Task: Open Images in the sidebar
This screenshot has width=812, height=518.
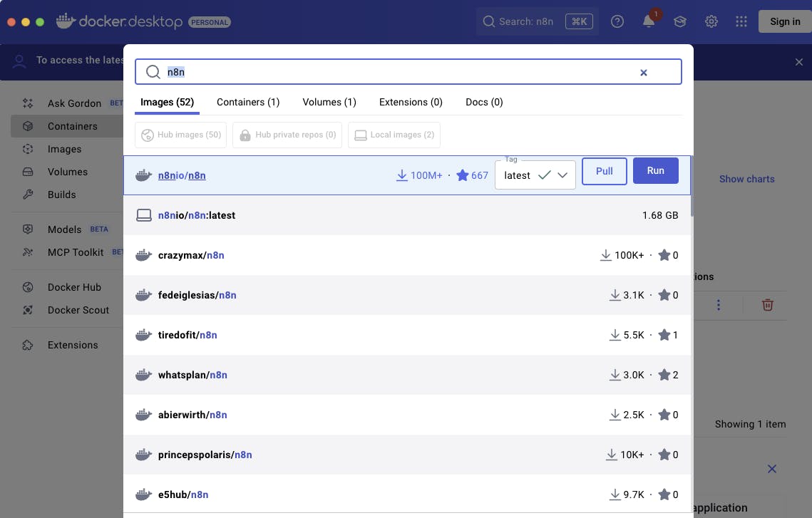Action: click(x=67, y=149)
